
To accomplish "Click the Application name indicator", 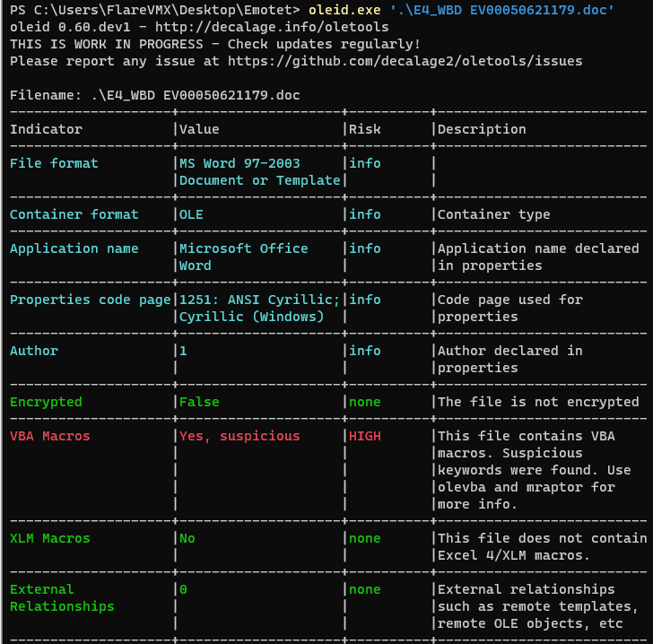I will [74, 248].
